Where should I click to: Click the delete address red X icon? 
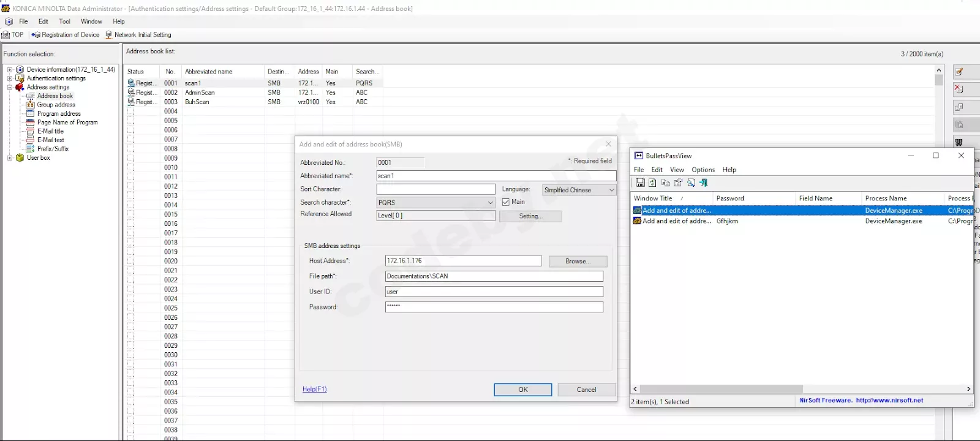point(959,89)
